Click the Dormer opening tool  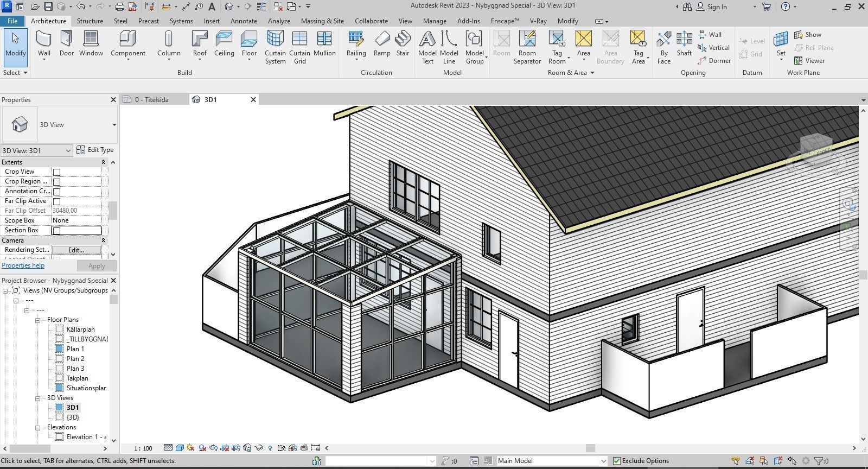pos(714,61)
